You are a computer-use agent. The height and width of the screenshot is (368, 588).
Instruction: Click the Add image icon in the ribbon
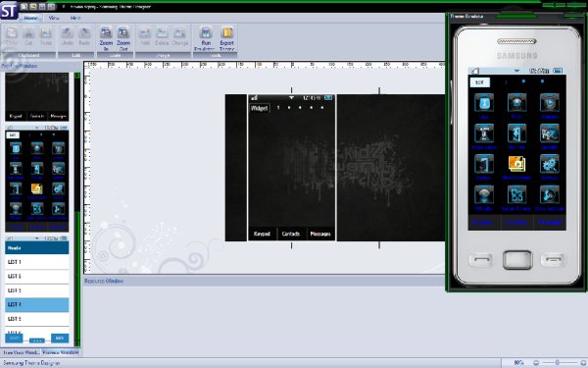(x=145, y=36)
